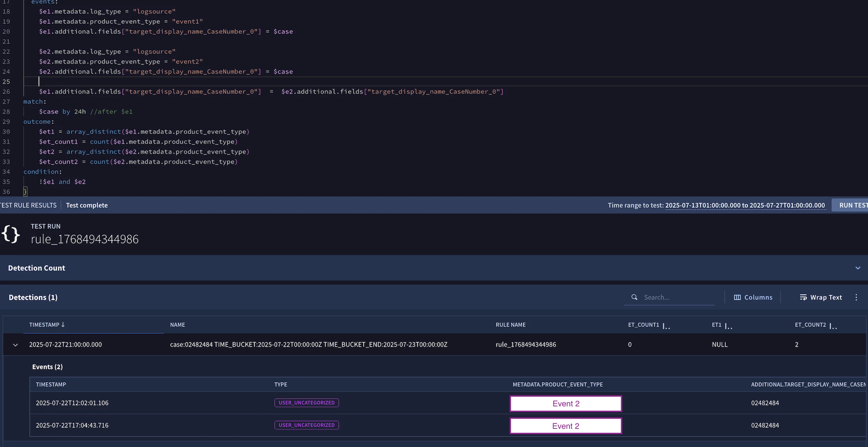The height and width of the screenshot is (447, 868).
Task: Collapse the Detection Count panel
Action: [x=858, y=268]
